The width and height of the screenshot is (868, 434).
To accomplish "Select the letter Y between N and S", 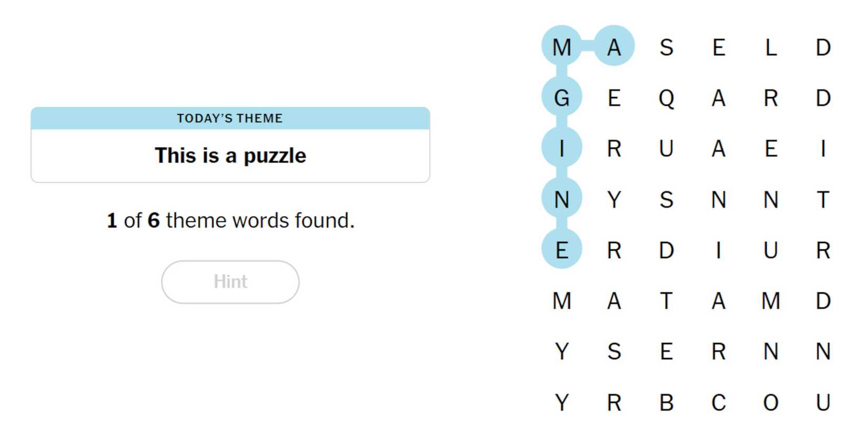I will (x=614, y=199).
